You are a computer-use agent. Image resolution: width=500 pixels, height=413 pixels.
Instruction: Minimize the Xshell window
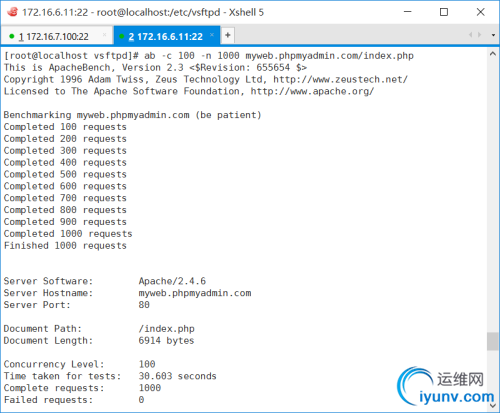[407, 12]
